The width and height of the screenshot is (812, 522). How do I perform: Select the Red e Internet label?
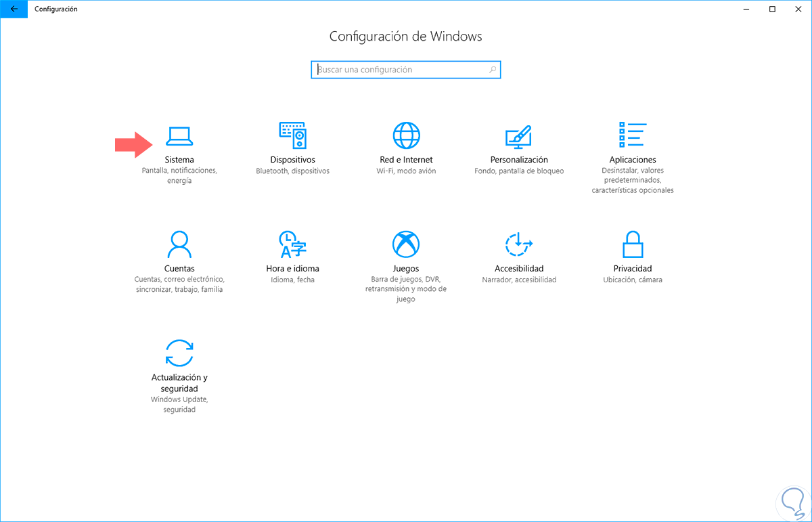pyautogui.click(x=406, y=160)
